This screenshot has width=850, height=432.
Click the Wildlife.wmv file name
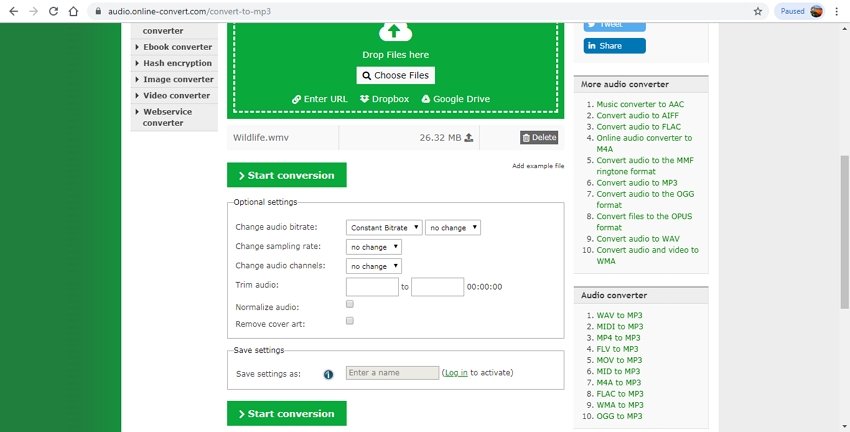pos(261,138)
